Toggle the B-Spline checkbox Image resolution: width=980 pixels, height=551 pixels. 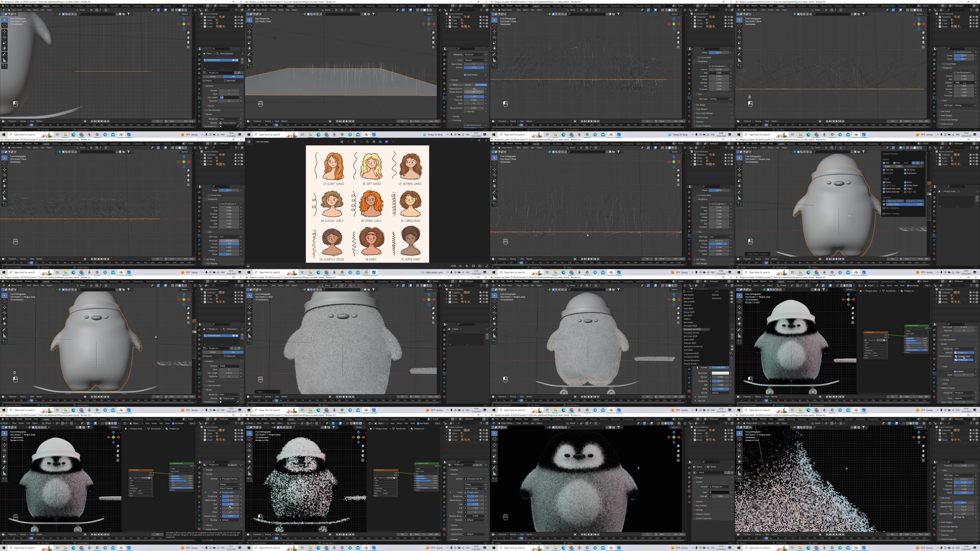click(955, 372)
